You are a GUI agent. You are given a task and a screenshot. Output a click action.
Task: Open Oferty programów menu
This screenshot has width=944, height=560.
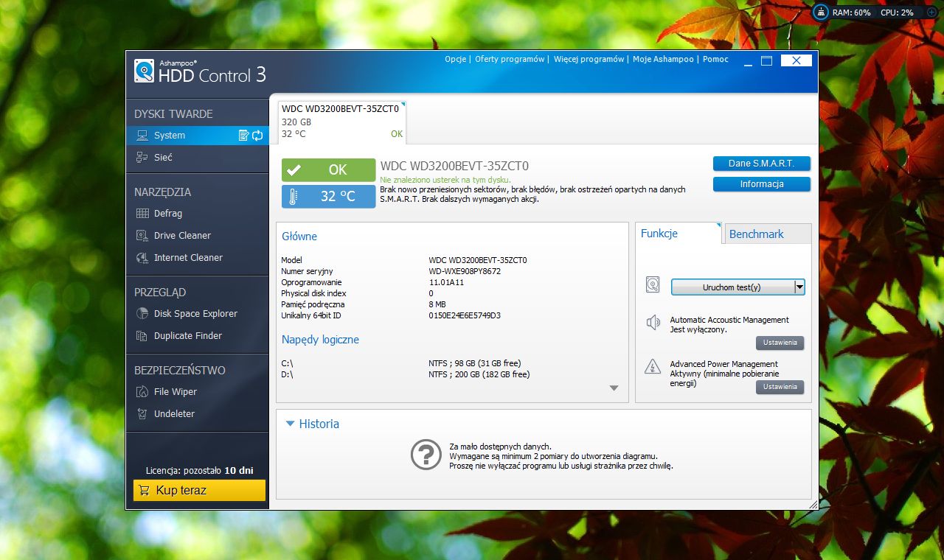pyautogui.click(x=510, y=60)
